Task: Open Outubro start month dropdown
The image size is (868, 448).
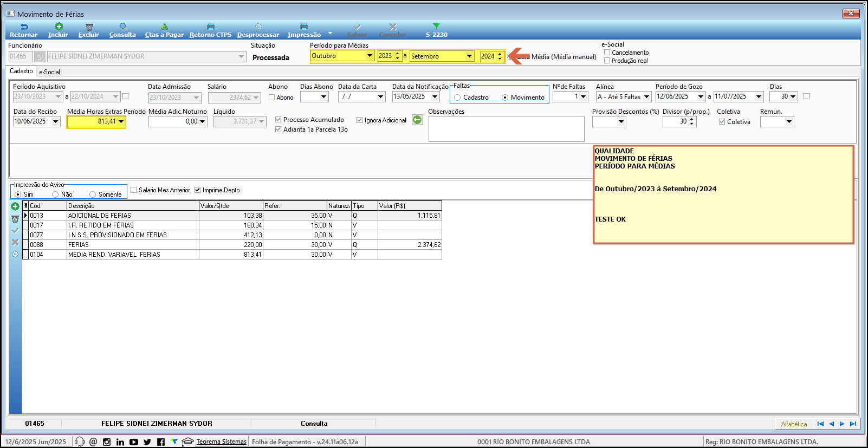Action: click(x=370, y=56)
